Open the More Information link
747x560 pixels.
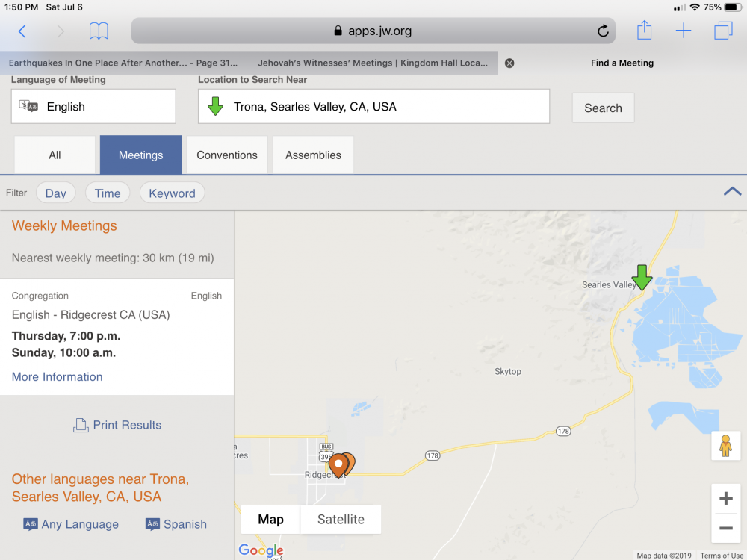tap(58, 377)
